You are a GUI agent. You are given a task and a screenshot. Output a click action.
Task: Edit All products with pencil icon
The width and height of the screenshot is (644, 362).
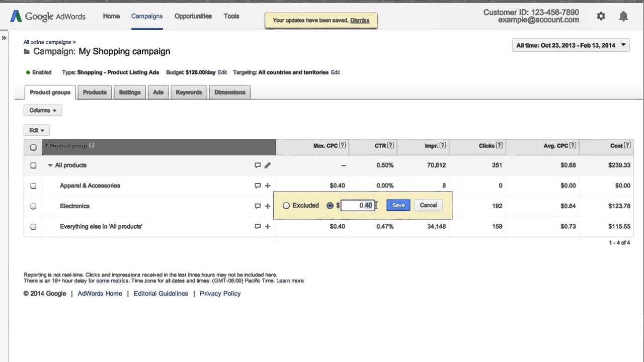[268, 165]
